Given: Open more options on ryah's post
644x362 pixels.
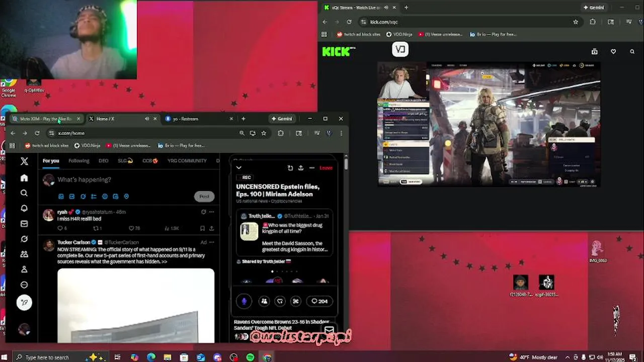Looking at the screenshot, I should (x=211, y=212).
